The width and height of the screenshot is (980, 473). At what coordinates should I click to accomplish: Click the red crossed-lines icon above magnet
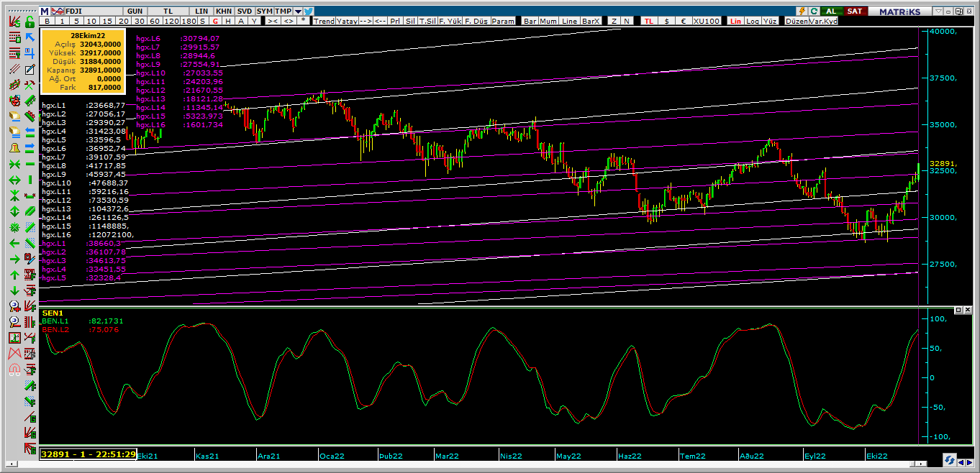coord(14,353)
